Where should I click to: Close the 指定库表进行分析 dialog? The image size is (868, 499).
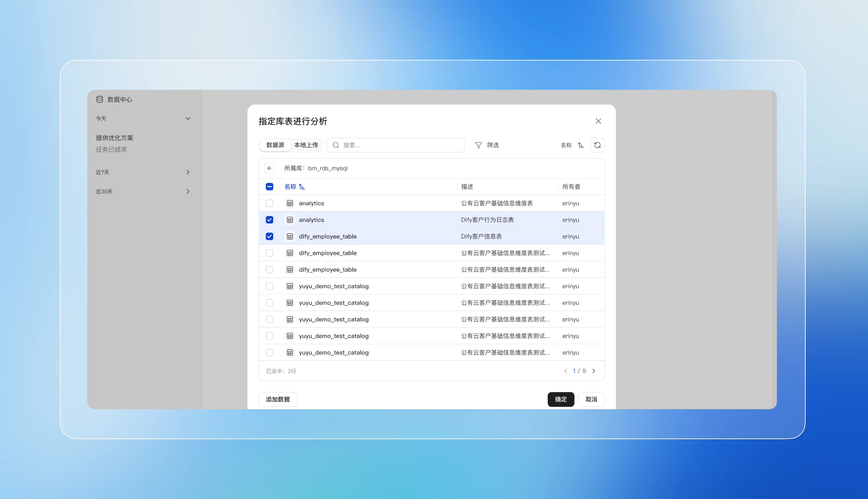click(598, 121)
